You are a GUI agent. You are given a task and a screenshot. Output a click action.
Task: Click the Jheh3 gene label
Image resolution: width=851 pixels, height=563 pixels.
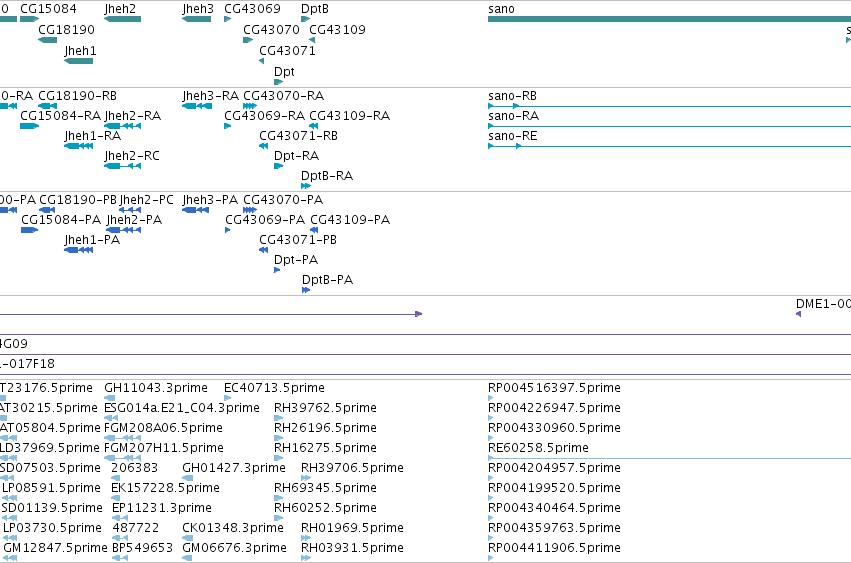tap(198, 9)
